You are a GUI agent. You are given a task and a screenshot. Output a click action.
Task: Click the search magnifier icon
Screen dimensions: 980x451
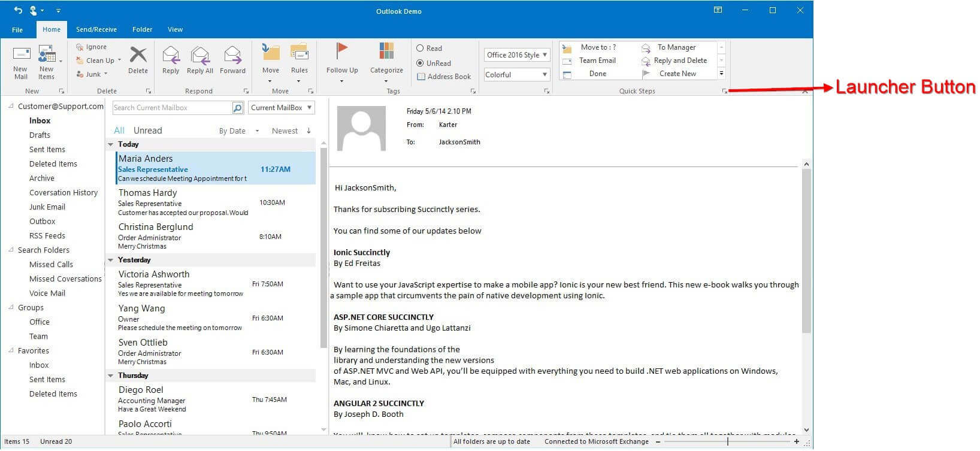[238, 108]
